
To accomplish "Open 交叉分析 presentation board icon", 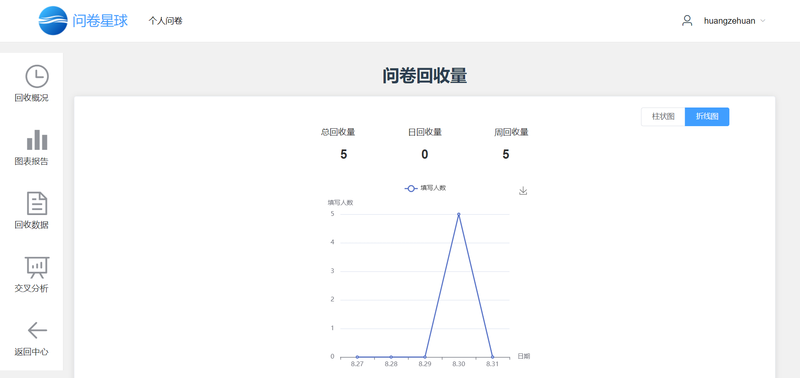I will [37, 267].
